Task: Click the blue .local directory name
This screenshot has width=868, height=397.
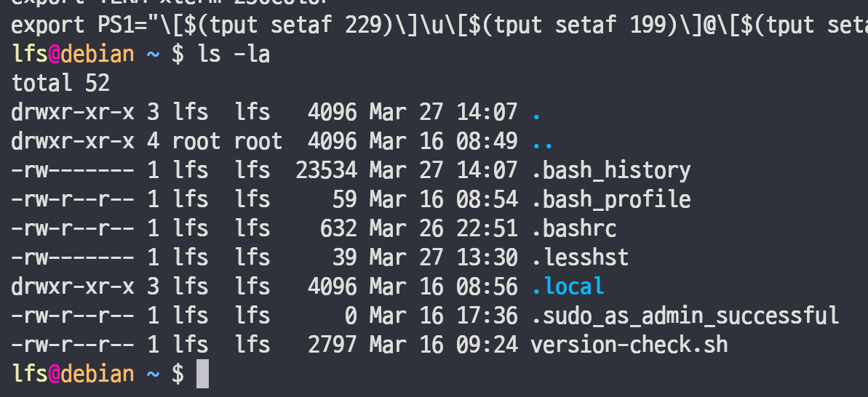Action: (x=568, y=286)
